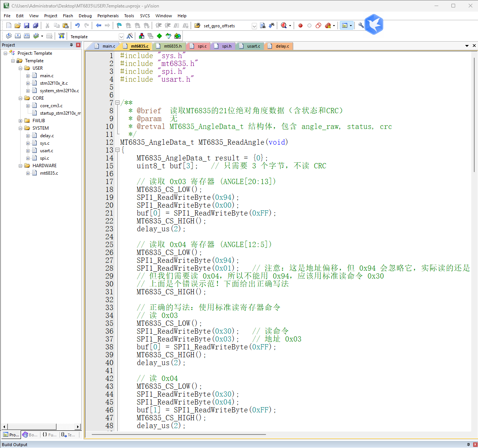
Task: Click the Insert breakpoint red dot icon
Action: pyautogui.click(x=300, y=25)
